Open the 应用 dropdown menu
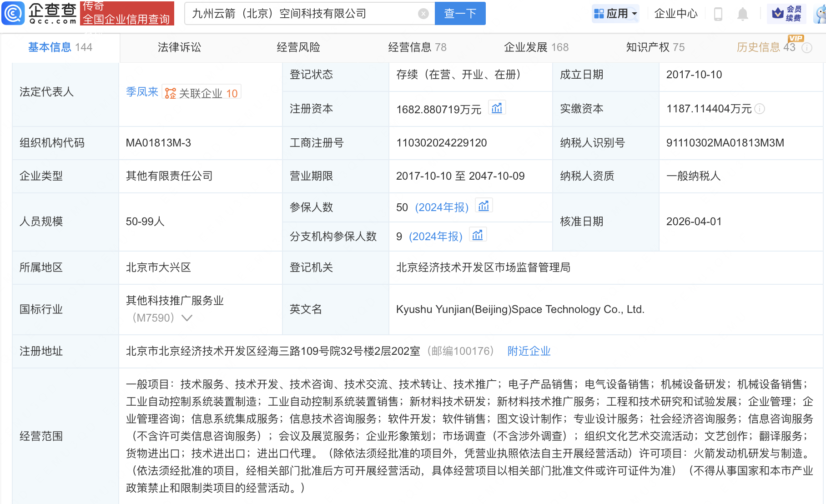Screen dimensions: 826x504 tap(615, 14)
